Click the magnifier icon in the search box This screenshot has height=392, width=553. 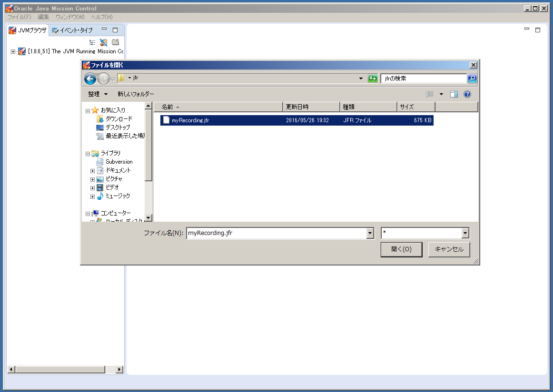tap(472, 78)
